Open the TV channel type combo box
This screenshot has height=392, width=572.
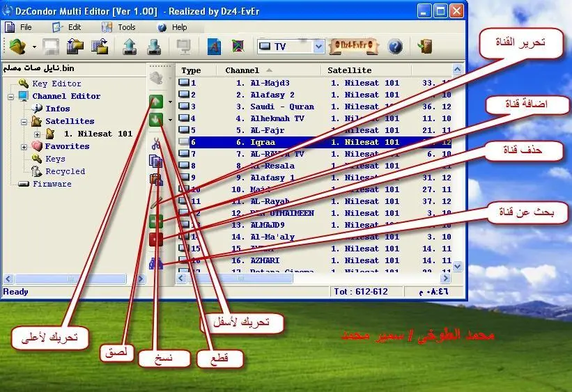(x=291, y=47)
